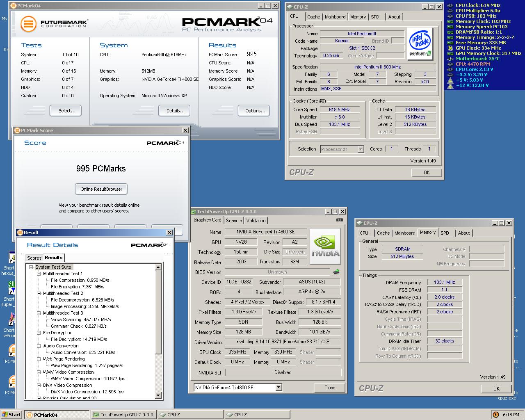
Task: Click the voltage icon beside +12 V
Action: point(450,85)
